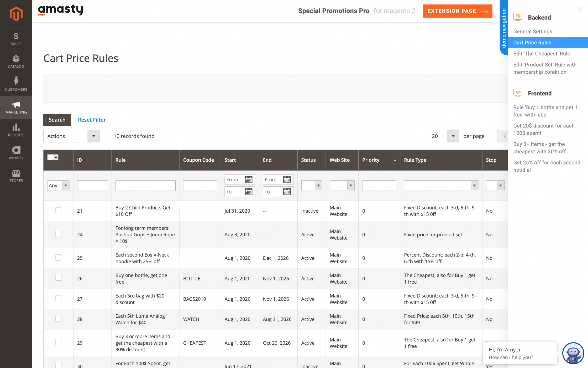This screenshot has width=588, height=368.
Task: Expand the Rule Type filter dropdown
Action: point(474,185)
